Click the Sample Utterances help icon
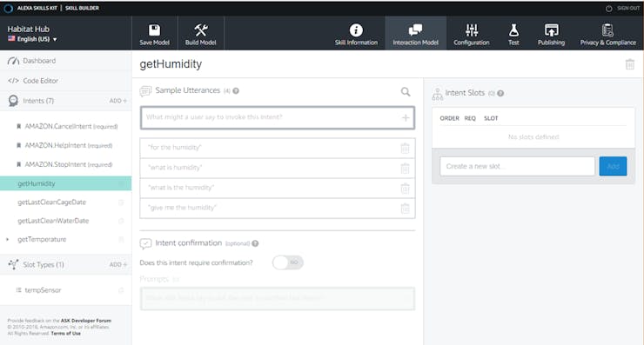 [236, 91]
